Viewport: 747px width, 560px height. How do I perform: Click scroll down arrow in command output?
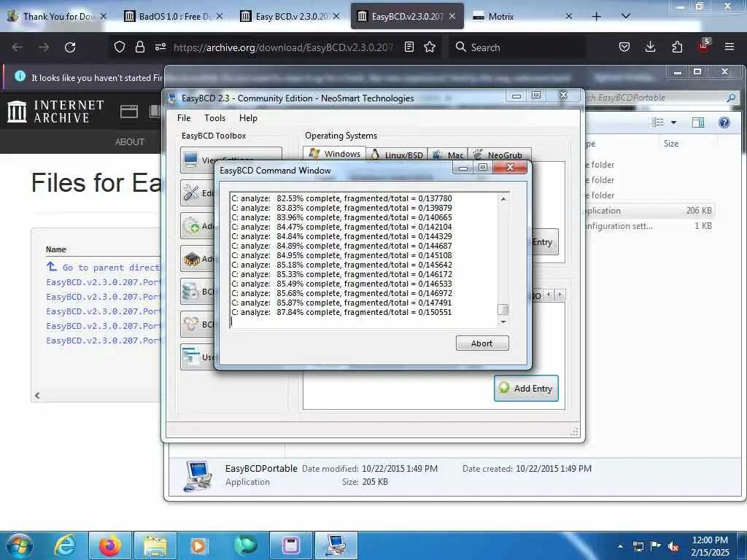[503, 322]
